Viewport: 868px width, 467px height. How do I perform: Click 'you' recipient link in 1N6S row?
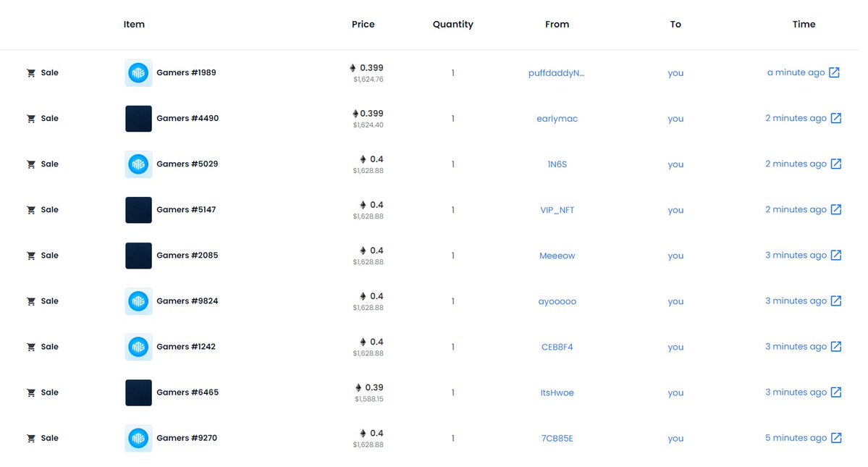coord(675,164)
